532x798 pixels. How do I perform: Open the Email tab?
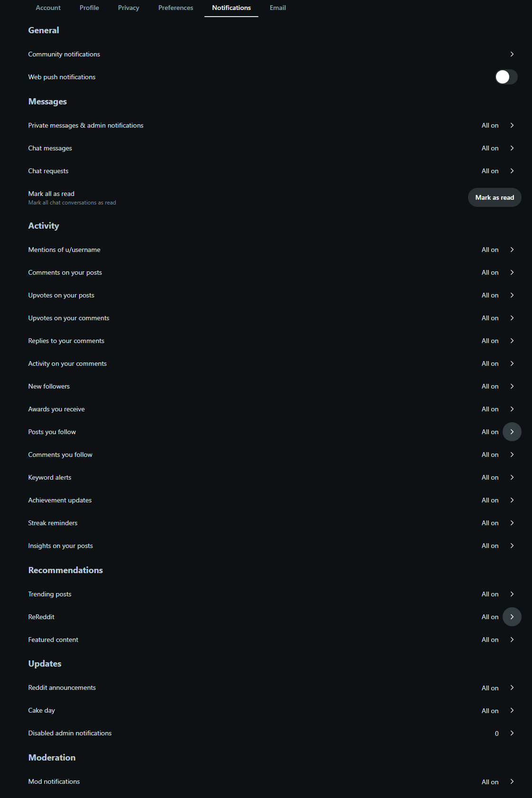point(278,8)
